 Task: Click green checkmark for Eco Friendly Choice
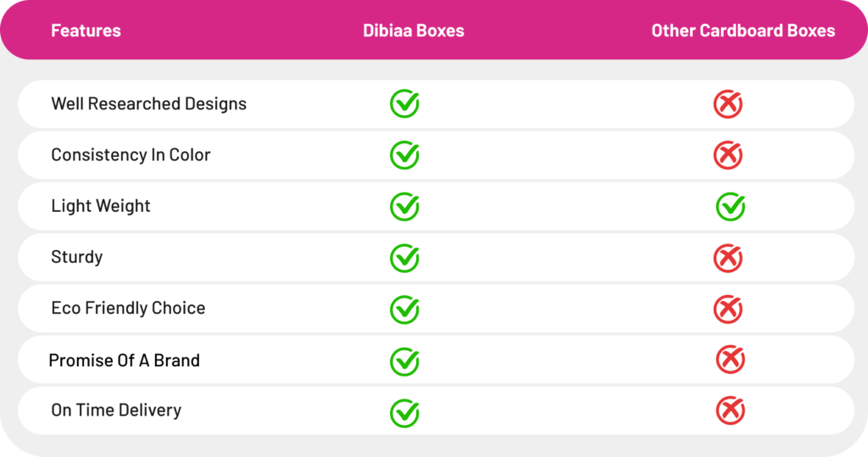(404, 309)
